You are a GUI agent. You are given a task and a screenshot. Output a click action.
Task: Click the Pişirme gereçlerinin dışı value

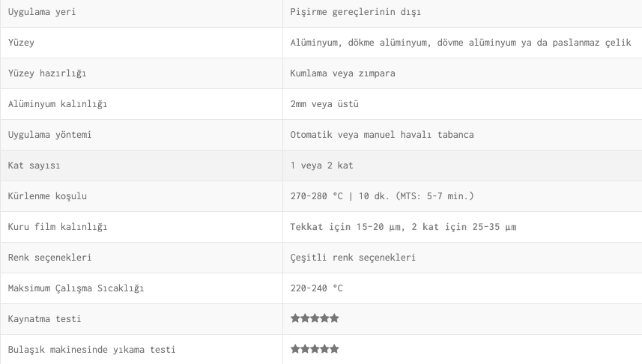[355, 12]
